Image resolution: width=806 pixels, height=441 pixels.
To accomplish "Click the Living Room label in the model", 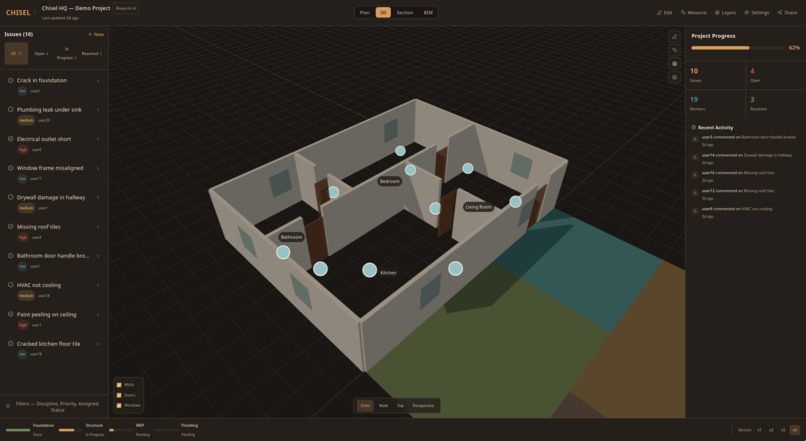I will [x=479, y=207].
